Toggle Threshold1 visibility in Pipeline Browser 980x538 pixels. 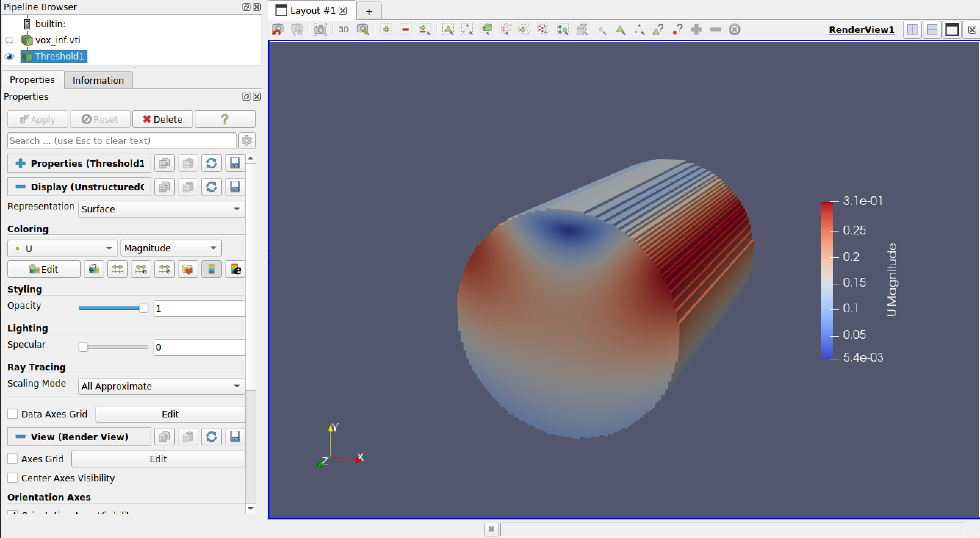coord(10,56)
